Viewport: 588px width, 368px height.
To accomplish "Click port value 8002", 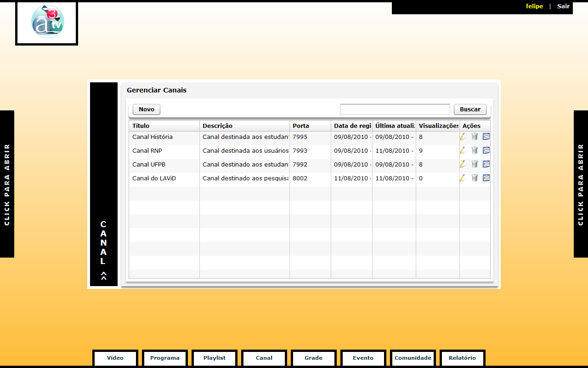I will tap(300, 178).
